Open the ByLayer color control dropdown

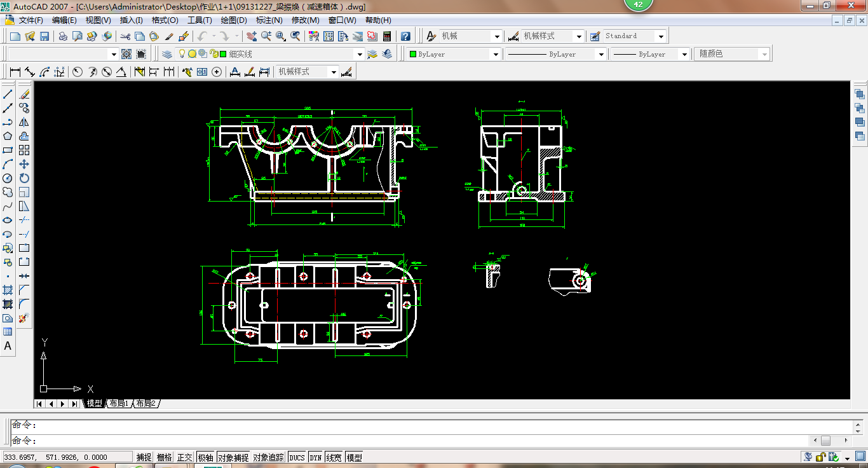tap(496, 54)
